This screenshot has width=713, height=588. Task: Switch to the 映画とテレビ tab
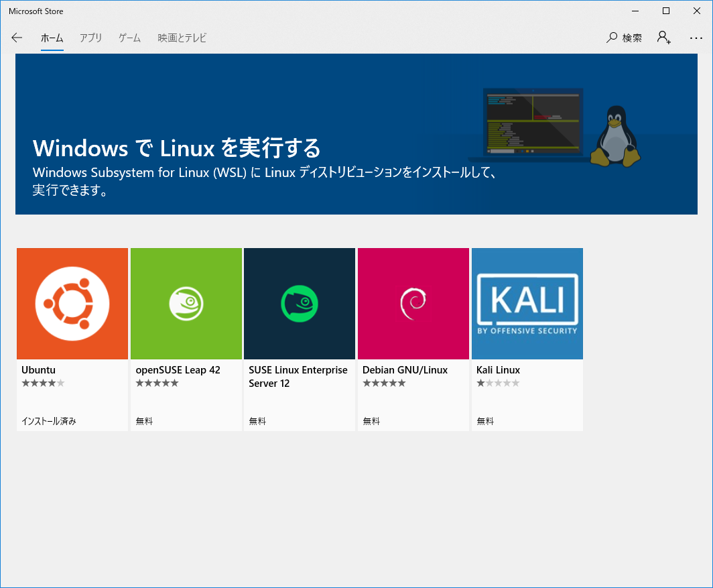tap(182, 38)
